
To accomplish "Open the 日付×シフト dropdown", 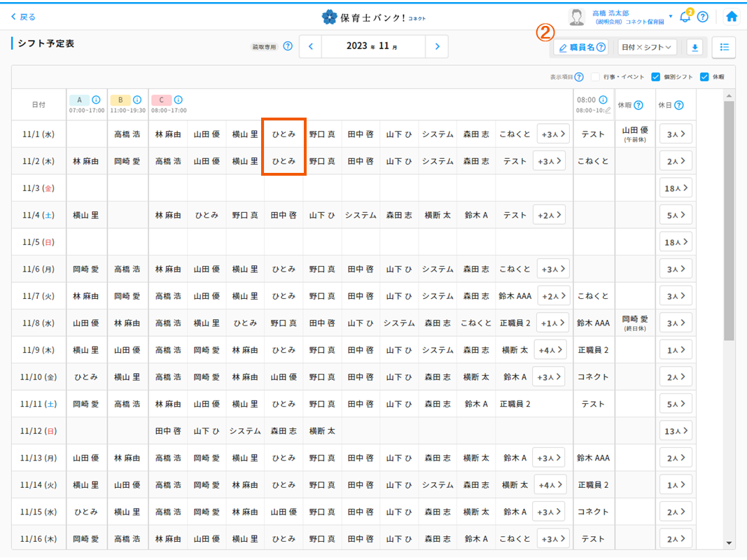I will coord(648,48).
